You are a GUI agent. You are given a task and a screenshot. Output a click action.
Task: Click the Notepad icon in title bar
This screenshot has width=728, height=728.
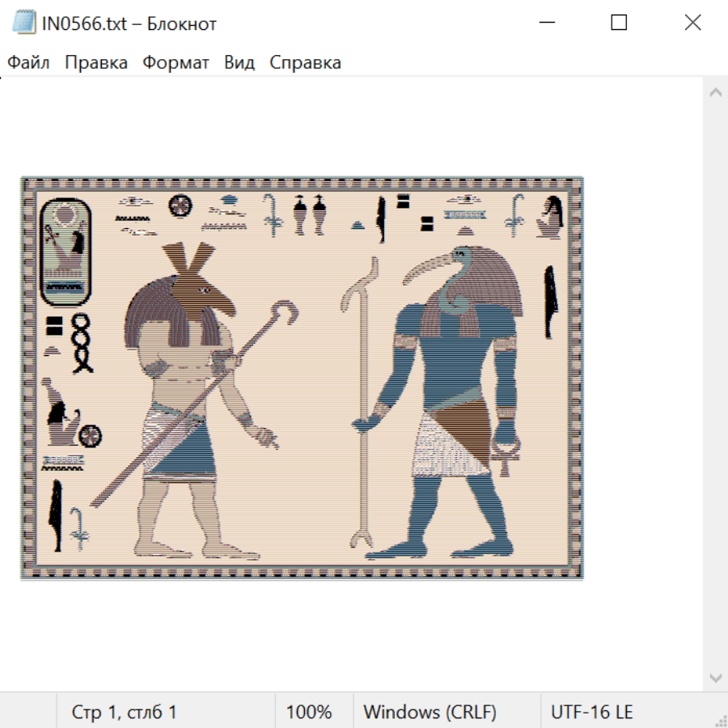tap(26, 23)
